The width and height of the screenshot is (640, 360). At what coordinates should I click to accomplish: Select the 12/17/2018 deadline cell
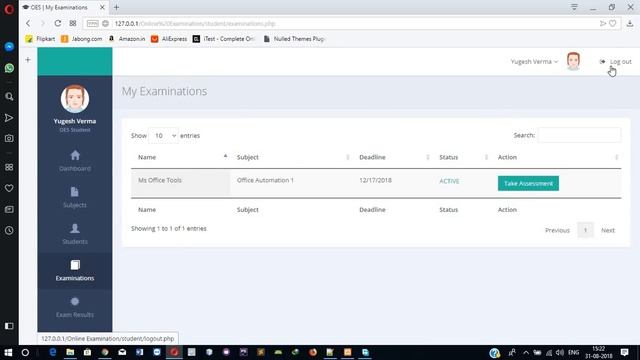pos(393,183)
